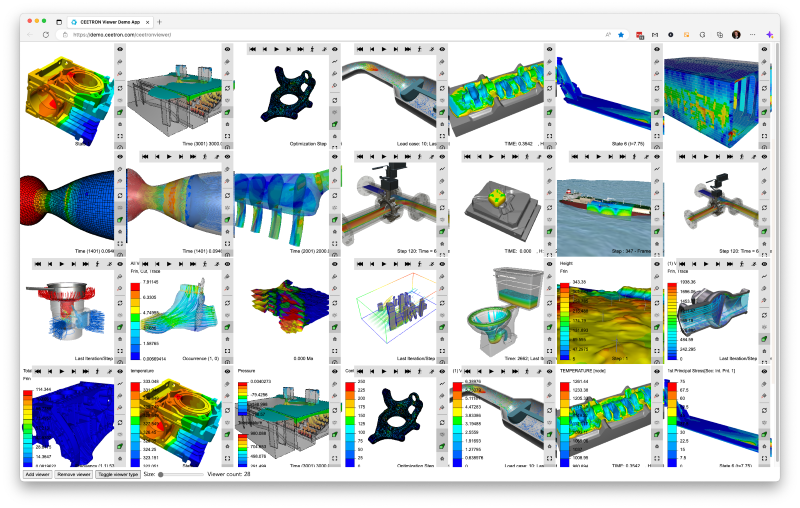Click the Remove viewer button

click(x=72, y=474)
